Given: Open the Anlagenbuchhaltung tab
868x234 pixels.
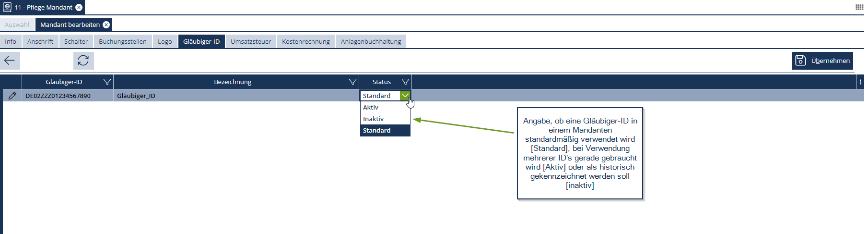Looking at the screenshot, I should pyautogui.click(x=371, y=42).
